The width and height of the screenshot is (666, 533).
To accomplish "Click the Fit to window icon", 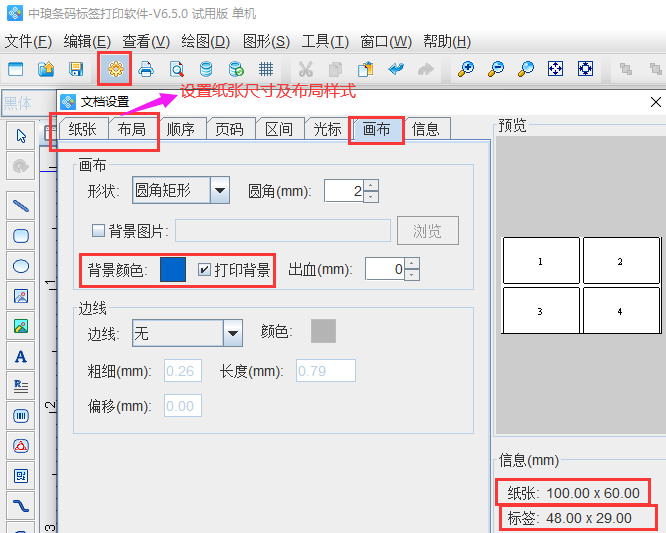I will (x=556, y=69).
